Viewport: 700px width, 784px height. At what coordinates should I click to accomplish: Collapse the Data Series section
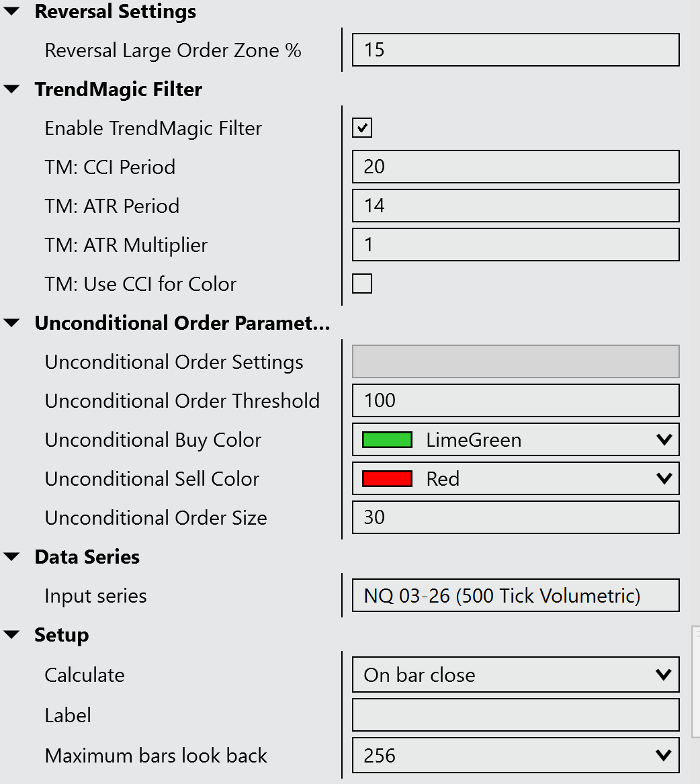click(12, 557)
